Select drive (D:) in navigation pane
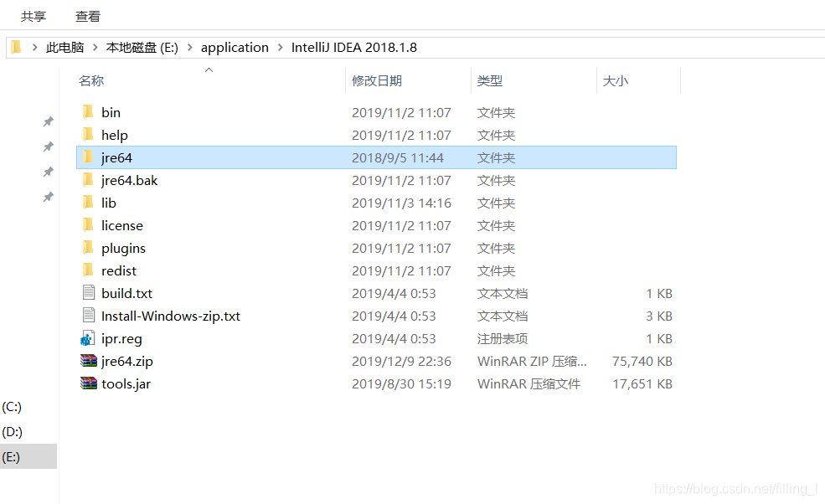This screenshot has height=504, width=825. coord(12,432)
